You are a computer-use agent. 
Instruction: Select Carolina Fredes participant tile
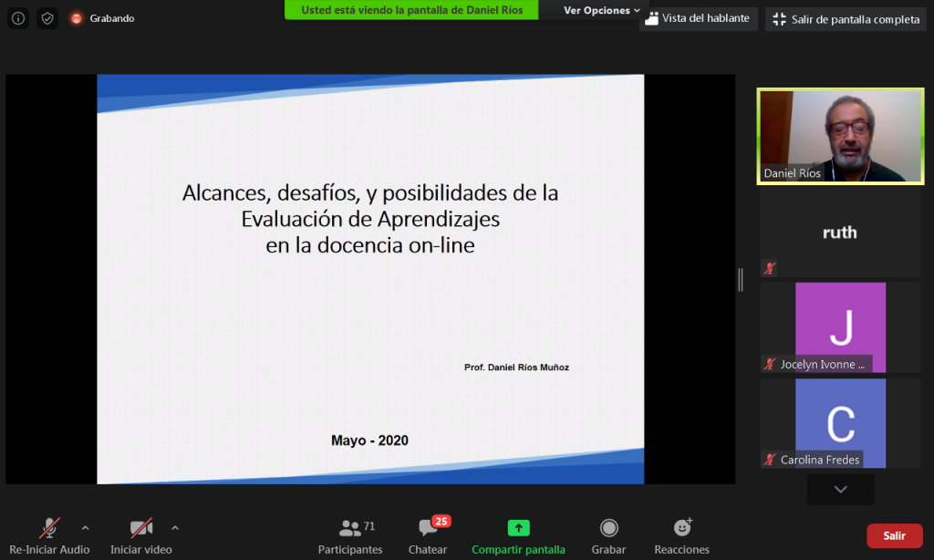pyautogui.click(x=840, y=423)
